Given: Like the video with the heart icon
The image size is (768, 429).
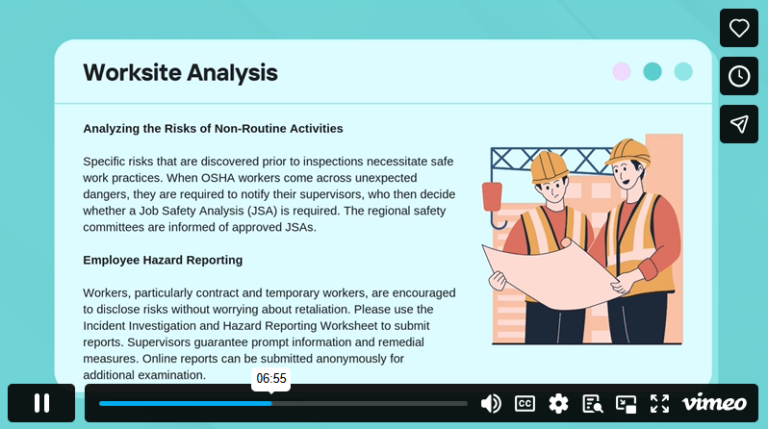Looking at the screenshot, I should [739, 28].
